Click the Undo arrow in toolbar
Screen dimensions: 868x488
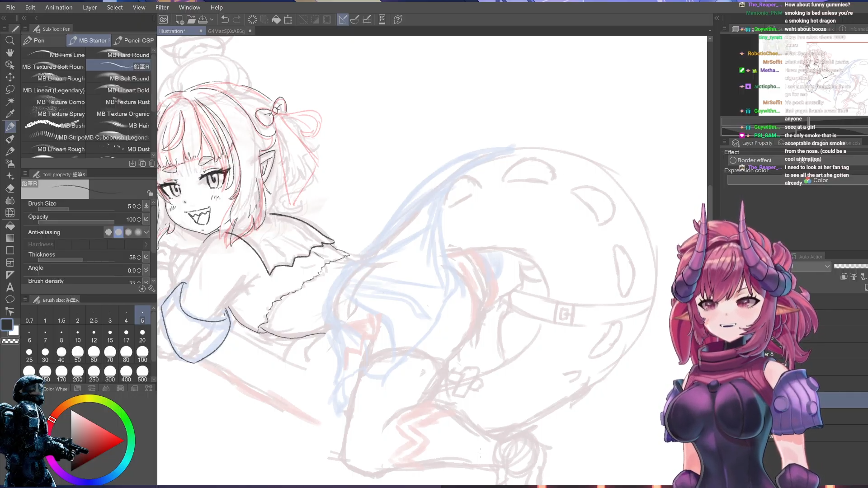[x=225, y=19]
